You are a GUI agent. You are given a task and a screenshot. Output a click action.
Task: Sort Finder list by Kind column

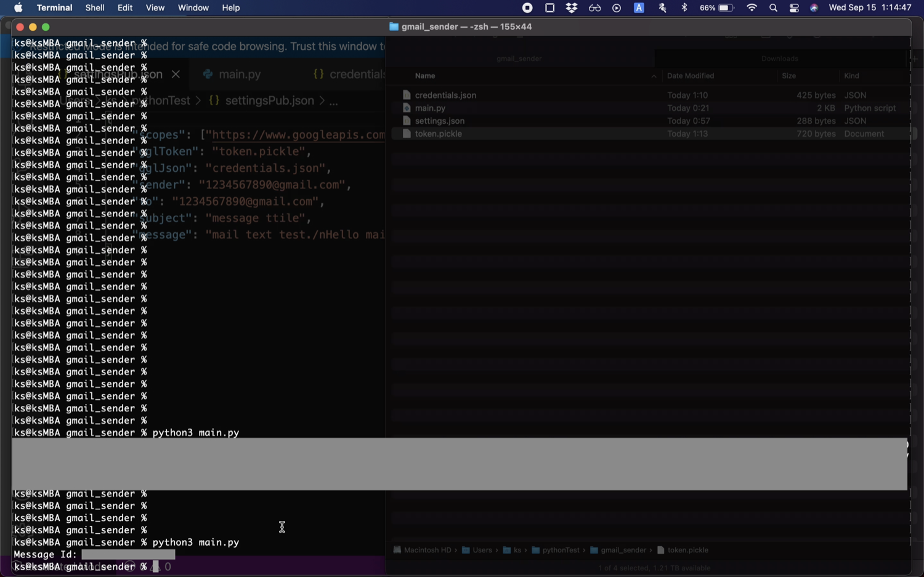[x=851, y=76]
